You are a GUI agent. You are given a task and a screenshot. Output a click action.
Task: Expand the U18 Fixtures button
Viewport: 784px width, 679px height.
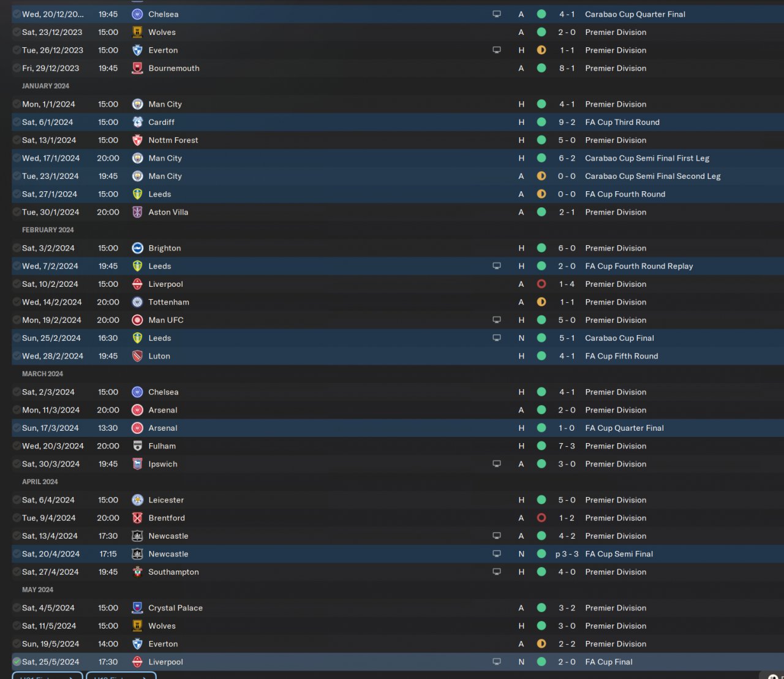(121, 676)
